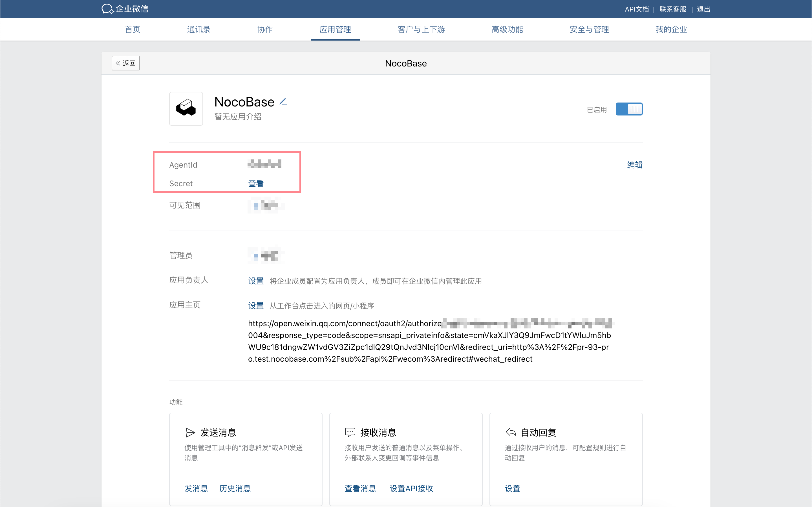812x507 pixels.
Task: Click the pencil edit icon beside NocoBase
Action: coord(283,102)
